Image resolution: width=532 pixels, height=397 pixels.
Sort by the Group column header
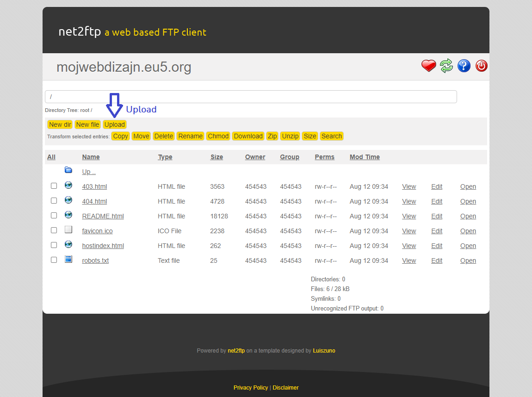coord(290,157)
